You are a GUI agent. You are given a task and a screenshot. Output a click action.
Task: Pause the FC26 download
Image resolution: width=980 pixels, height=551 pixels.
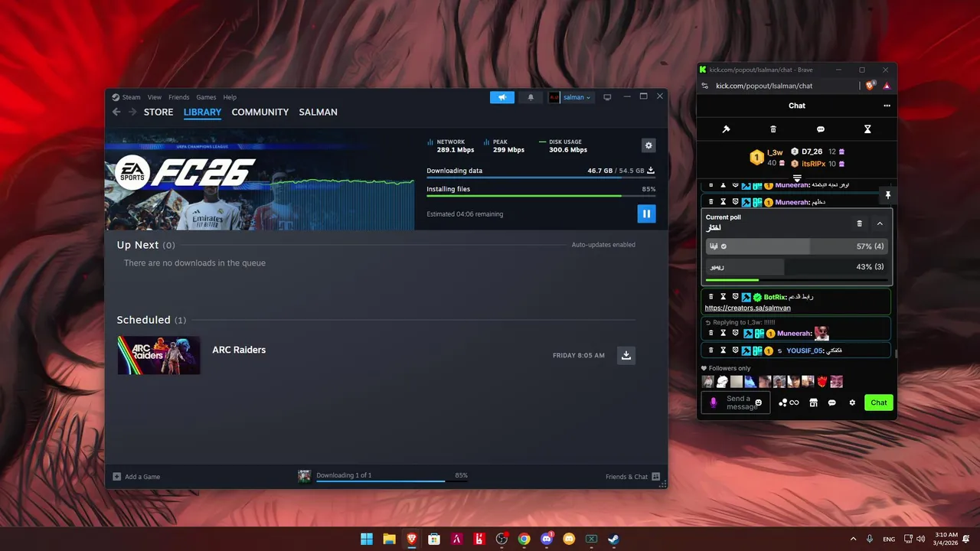(x=646, y=214)
